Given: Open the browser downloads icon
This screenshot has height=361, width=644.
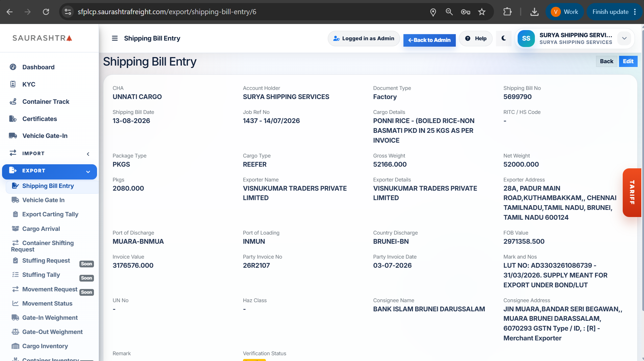Looking at the screenshot, I should (x=534, y=12).
